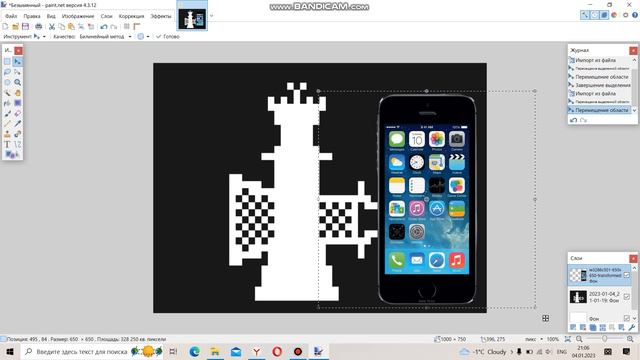Toggle visibility of the top transformed layer
Screen dimensions: 640x360
coord(627,276)
